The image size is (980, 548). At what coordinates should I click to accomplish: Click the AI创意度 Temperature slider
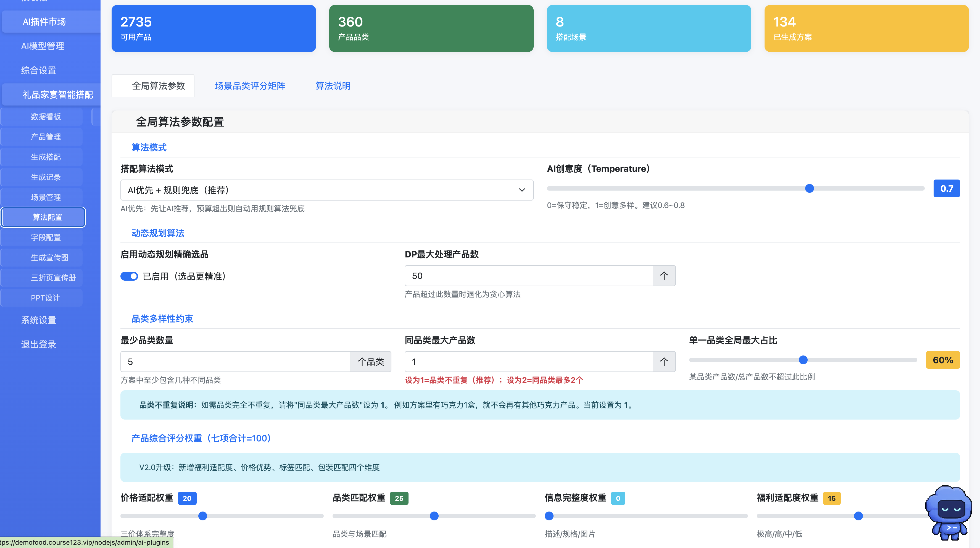735,188
